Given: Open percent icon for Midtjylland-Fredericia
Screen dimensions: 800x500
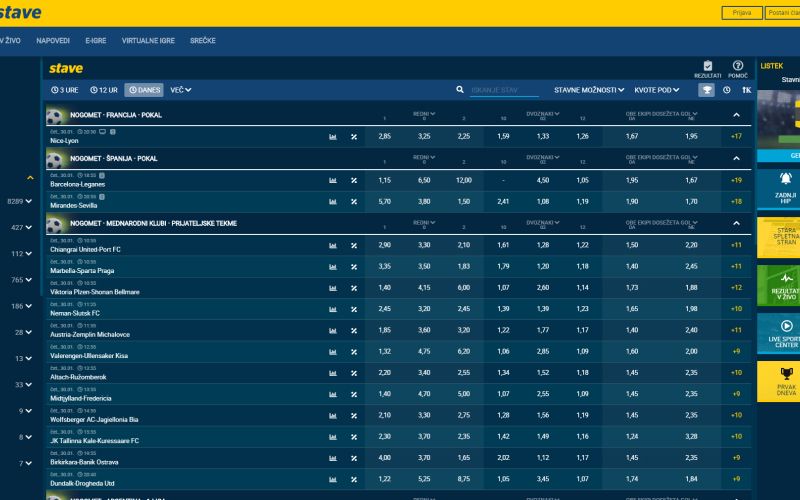Looking at the screenshot, I should [x=354, y=395].
